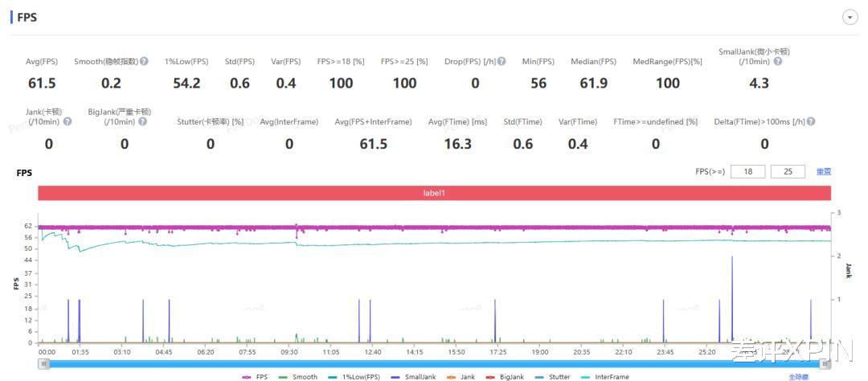Click the Avg(FPS+InterFrame) metric label
Viewport: 868px width, 381px height.
[x=373, y=122]
